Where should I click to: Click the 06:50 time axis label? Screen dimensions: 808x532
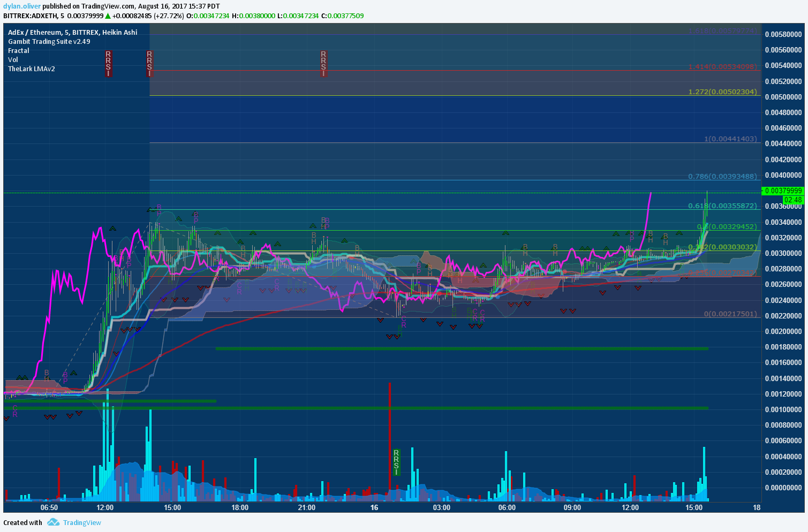49,507
